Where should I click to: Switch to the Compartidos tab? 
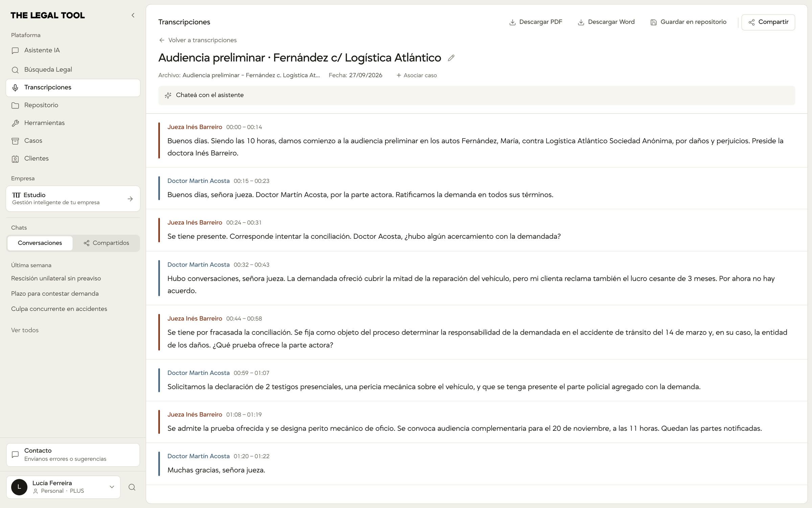[x=106, y=243]
